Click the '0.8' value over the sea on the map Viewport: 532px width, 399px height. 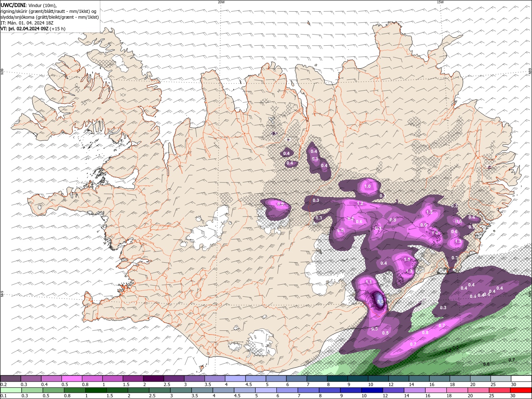point(425,332)
